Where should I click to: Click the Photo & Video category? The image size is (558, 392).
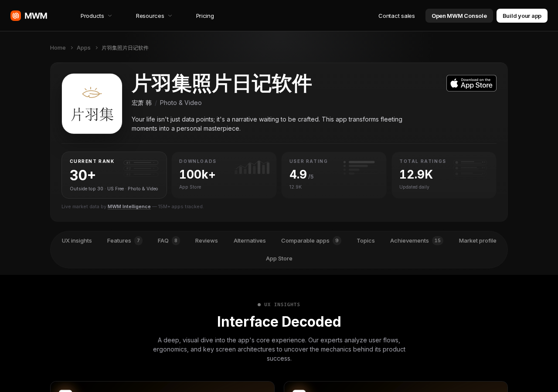pyautogui.click(x=181, y=103)
